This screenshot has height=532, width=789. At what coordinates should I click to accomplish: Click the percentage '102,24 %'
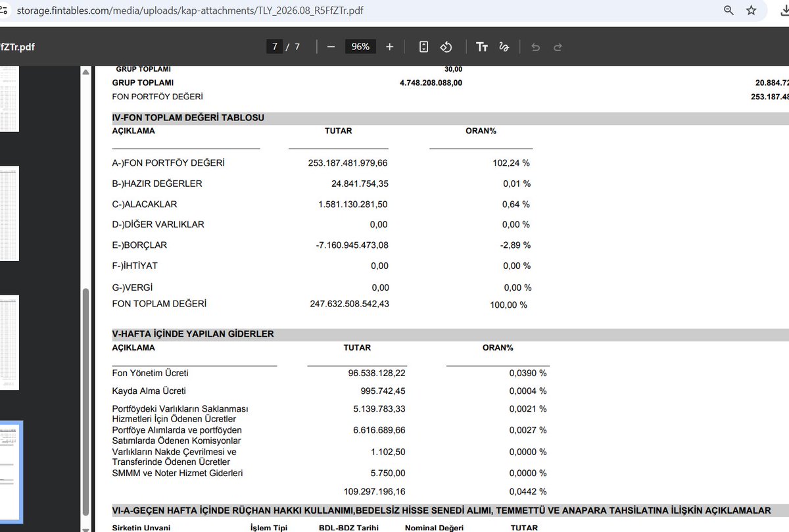tap(512, 163)
